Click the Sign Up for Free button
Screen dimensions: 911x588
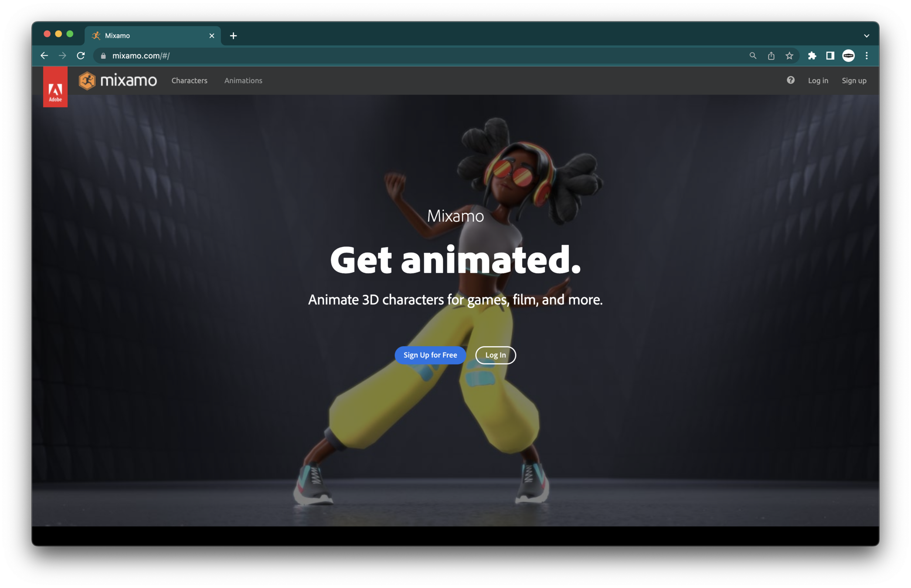pyautogui.click(x=430, y=355)
